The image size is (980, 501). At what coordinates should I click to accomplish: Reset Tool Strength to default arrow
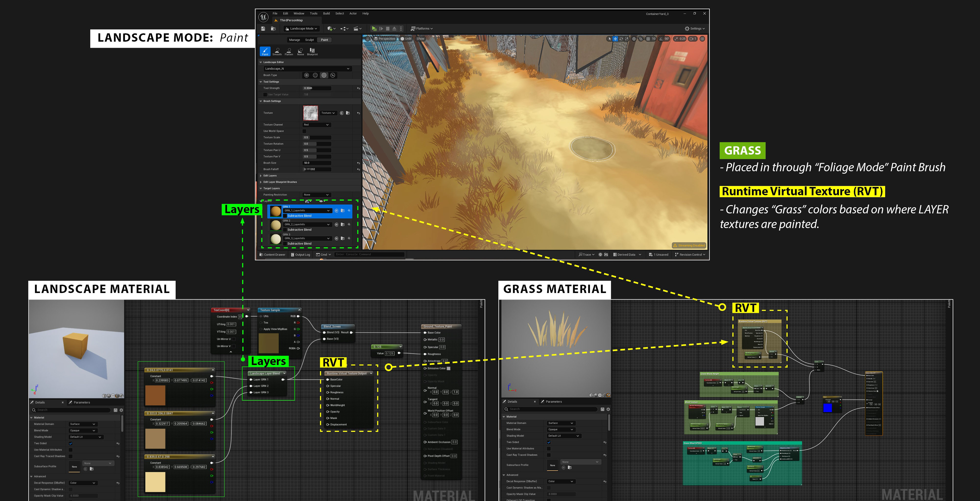pos(358,88)
